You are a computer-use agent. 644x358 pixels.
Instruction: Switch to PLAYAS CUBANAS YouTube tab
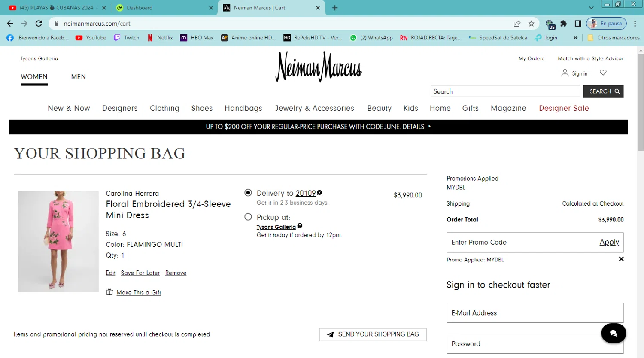tap(58, 8)
